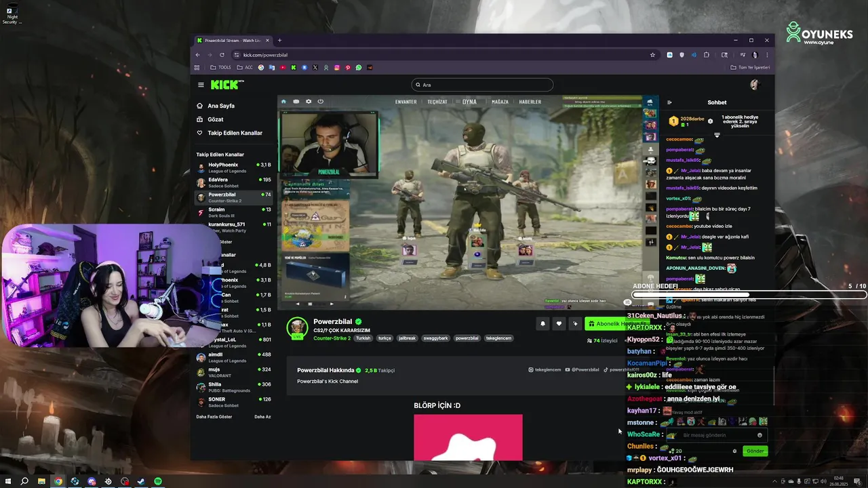The image size is (868, 488).
Task: Open Tüm Yer İşaretleri folder
Action: (750, 68)
